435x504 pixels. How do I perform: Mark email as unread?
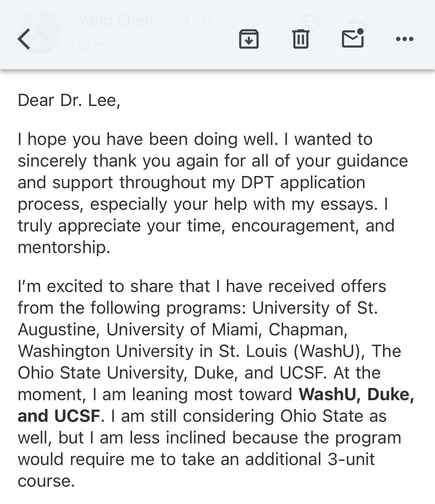tap(352, 38)
